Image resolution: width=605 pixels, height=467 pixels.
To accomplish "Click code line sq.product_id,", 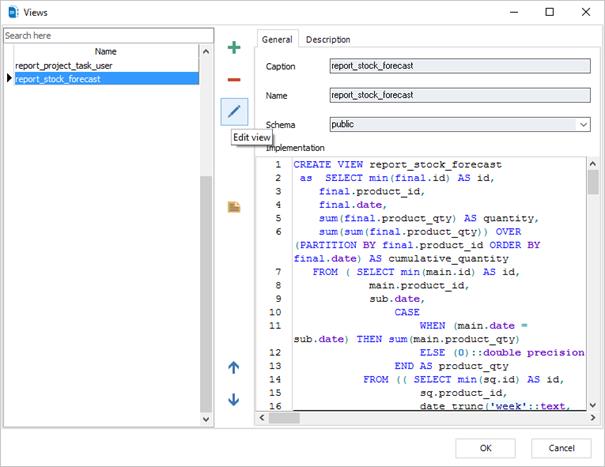I will (x=463, y=393).
